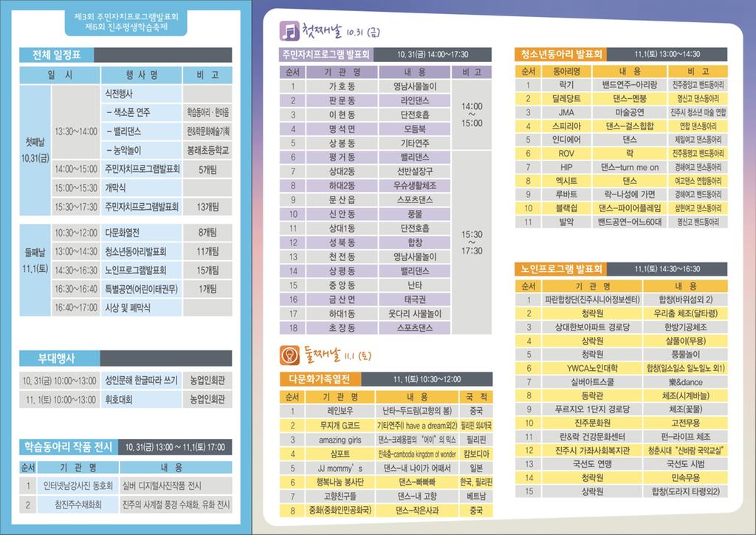
Task: Click the 봉래초등학교 remark cell
Action: (x=207, y=151)
